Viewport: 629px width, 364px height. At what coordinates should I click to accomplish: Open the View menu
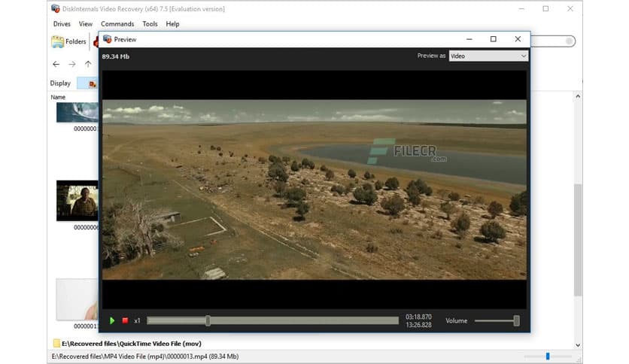tap(86, 24)
